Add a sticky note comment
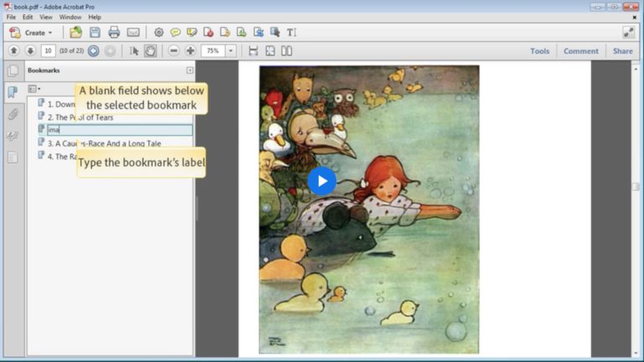Screen dimensions: 644x362 click(x=175, y=33)
